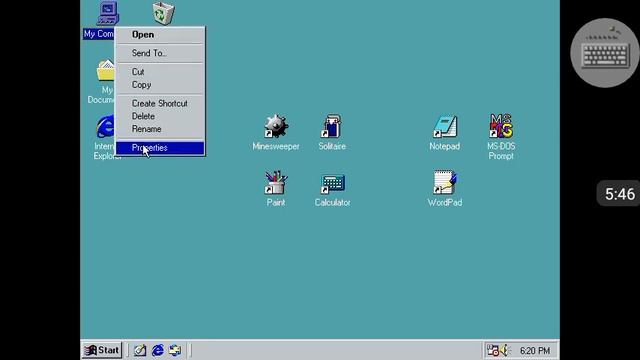The height and width of the screenshot is (360, 640).
Task: Choose Cut from the context menu
Action: (160, 72)
